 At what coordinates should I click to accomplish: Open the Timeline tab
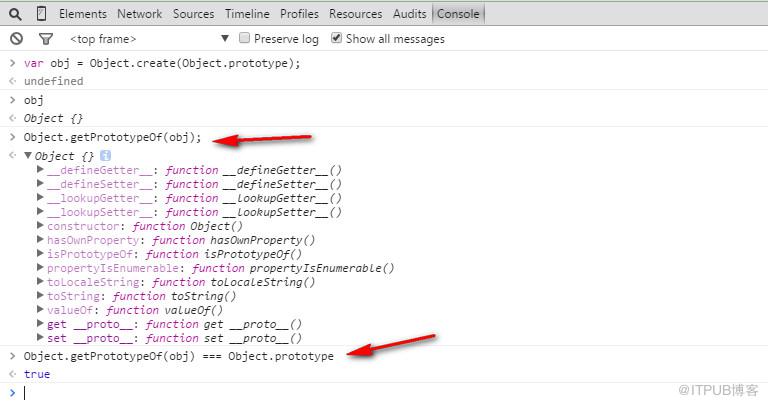point(247,14)
